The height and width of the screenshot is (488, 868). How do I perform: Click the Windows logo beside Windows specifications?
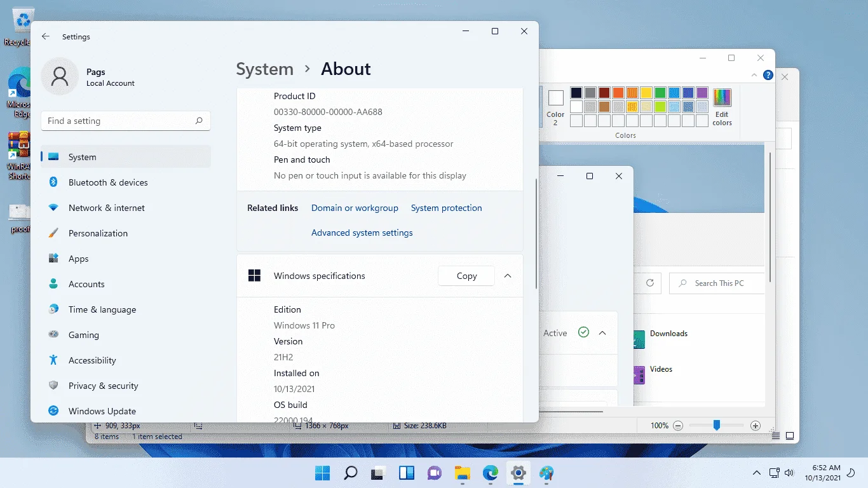coord(254,276)
